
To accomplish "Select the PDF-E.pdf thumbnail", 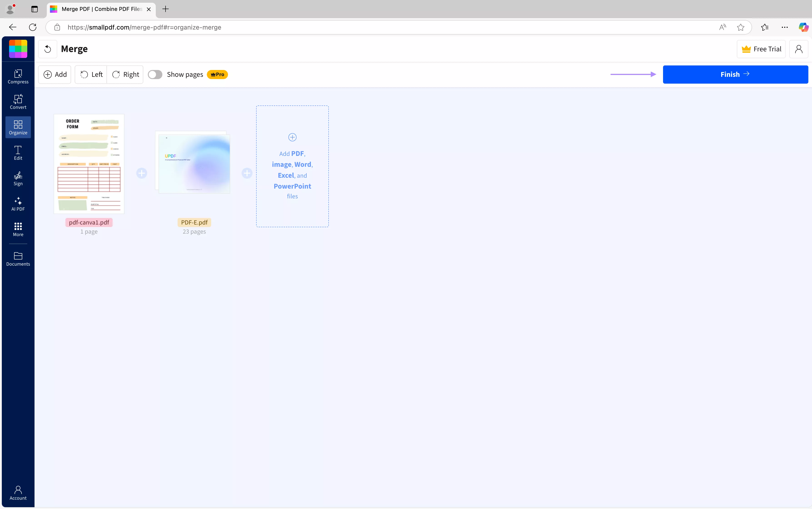I will tap(194, 164).
